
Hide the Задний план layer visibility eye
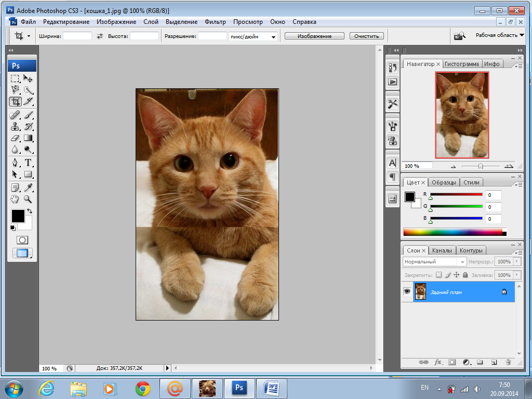click(x=407, y=291)
